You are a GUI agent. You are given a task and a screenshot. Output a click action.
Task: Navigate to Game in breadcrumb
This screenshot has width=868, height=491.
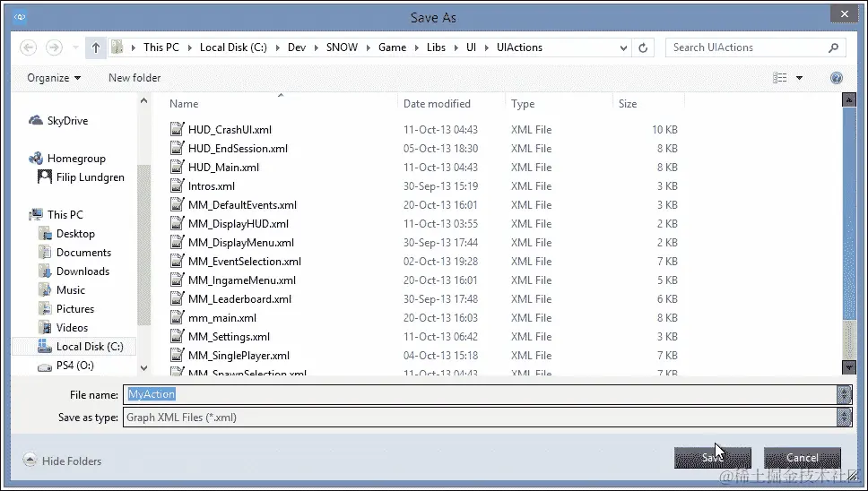393,47
